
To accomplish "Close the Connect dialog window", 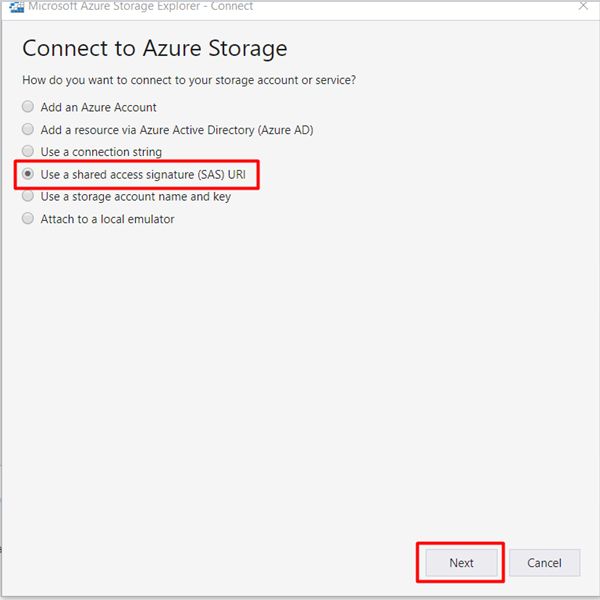I will (583, 6).
